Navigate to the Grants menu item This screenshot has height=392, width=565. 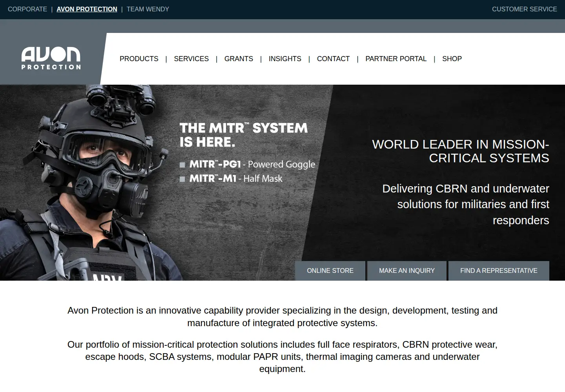tap(239, 59)
